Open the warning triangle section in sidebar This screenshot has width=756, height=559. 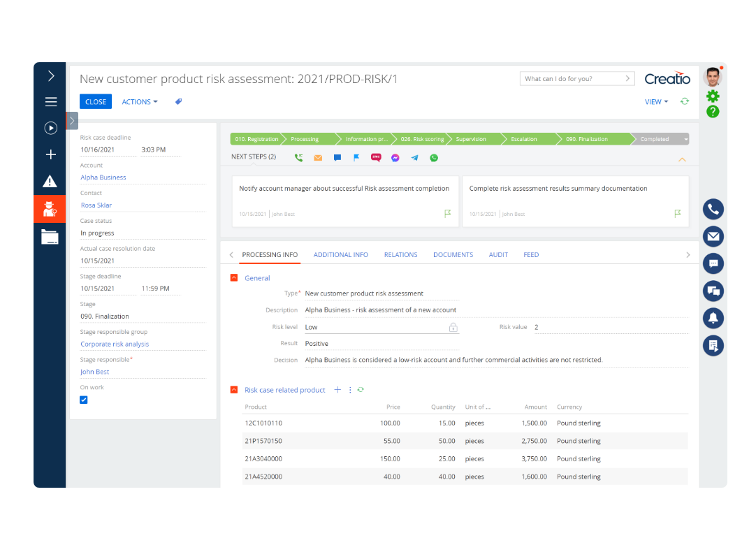50,182
